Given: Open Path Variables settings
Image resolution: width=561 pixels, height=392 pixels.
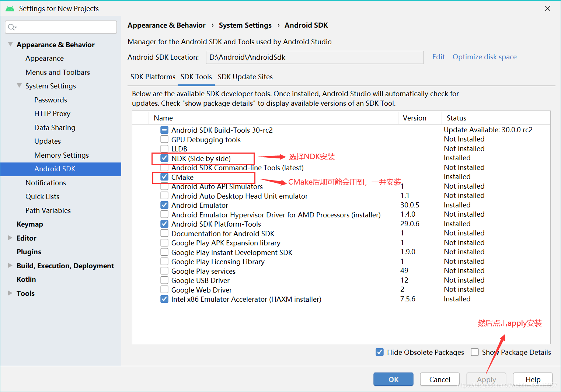Looking at the screenshot, I should (48, 210).
